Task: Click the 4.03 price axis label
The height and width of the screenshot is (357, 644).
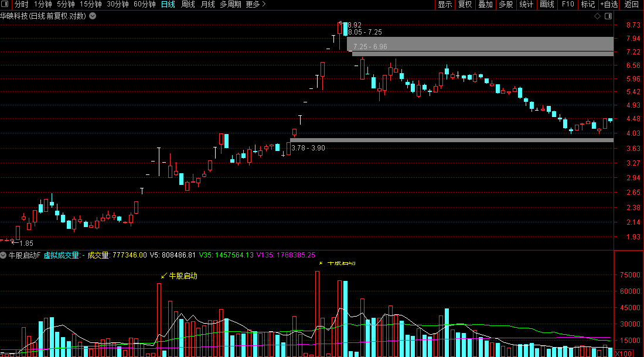Action: click(633, 133)
